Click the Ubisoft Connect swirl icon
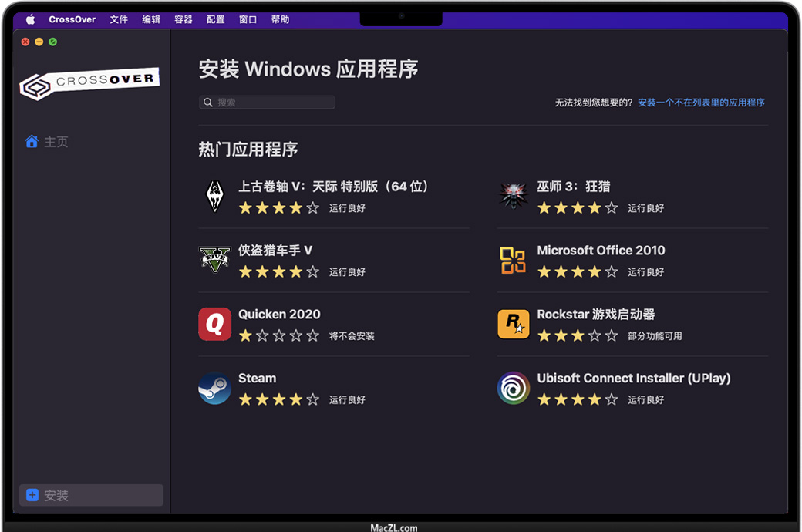 pyautogui.click(x=513, y=389)
